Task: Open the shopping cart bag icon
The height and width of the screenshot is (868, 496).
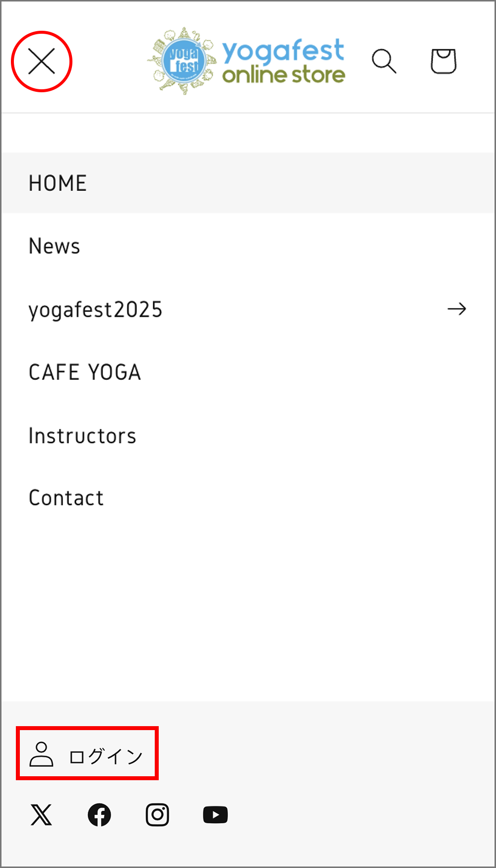Action: (x=443, y=61)
